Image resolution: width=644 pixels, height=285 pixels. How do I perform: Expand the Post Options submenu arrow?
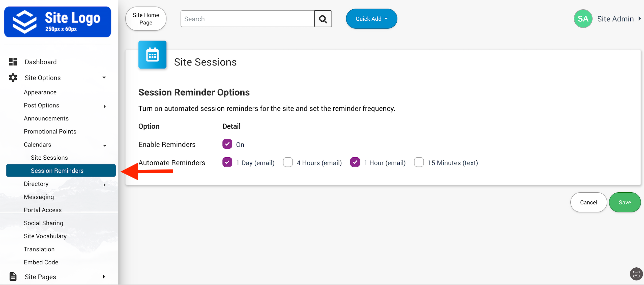coord(105,106)
